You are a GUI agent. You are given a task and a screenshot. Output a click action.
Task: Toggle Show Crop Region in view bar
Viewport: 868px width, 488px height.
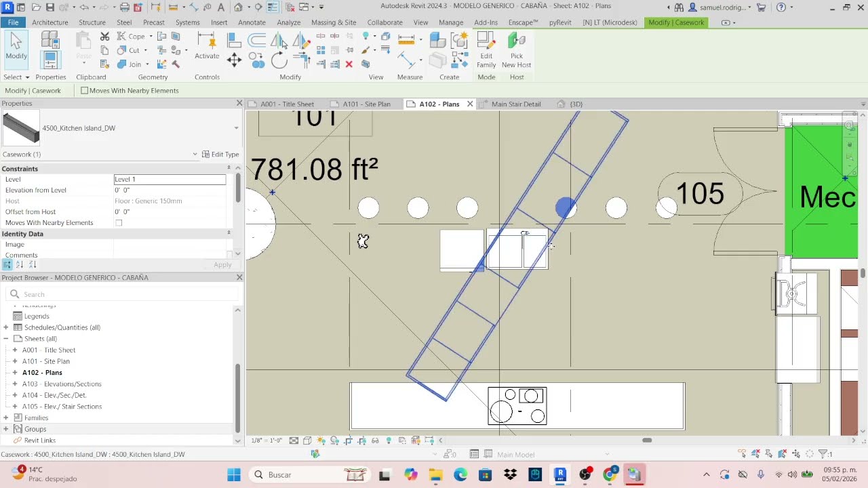coord(361,441)
